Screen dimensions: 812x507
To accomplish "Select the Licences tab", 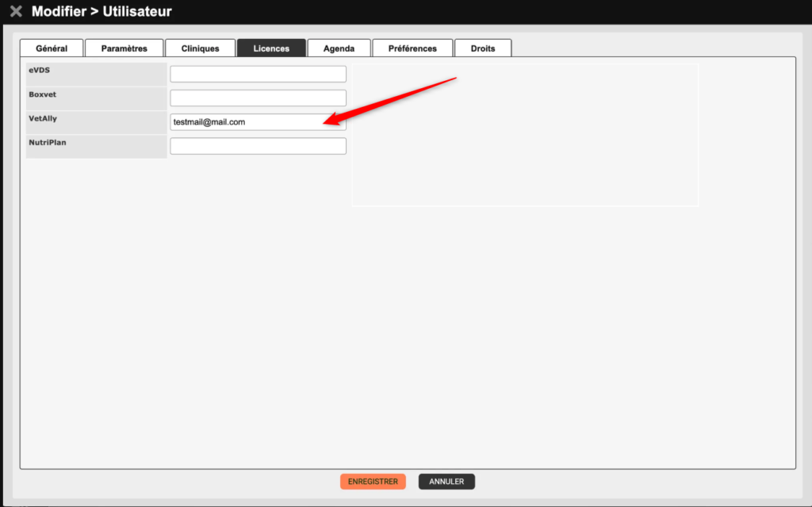I will click(271, 48).
